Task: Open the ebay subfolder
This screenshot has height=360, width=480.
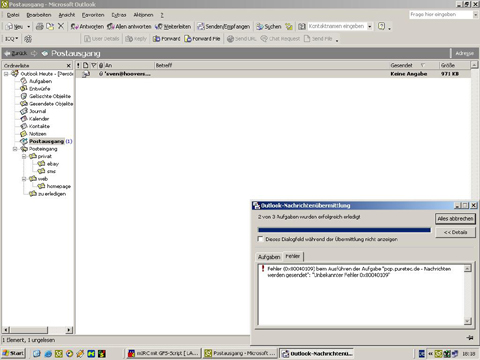Action: [53, 164]
